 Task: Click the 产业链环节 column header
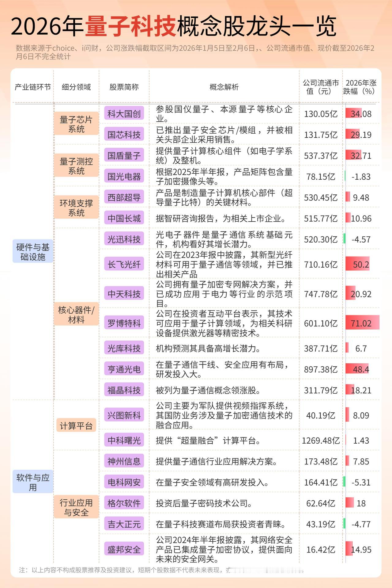(x=33, y=87)
